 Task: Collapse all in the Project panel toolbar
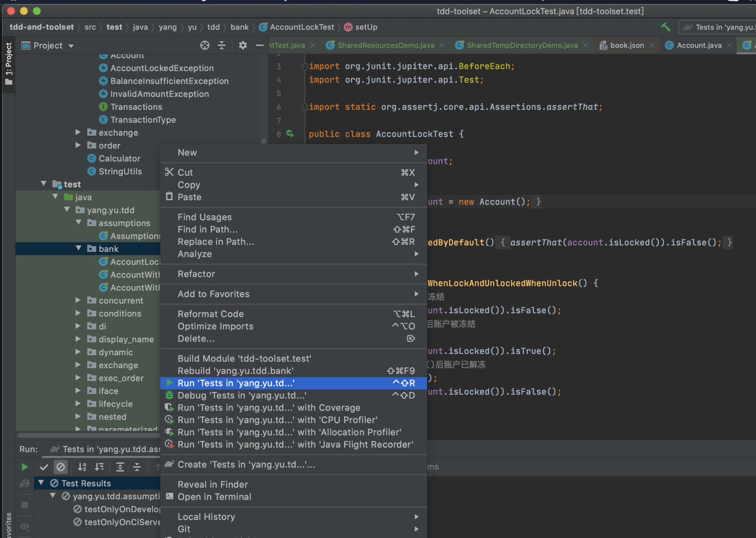(222, 45)
